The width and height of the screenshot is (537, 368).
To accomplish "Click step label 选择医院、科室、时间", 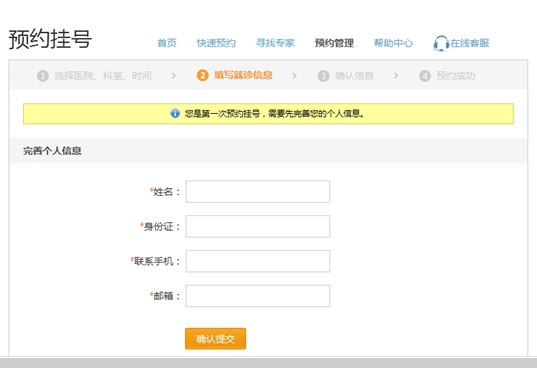I will [x=103, y=76].
